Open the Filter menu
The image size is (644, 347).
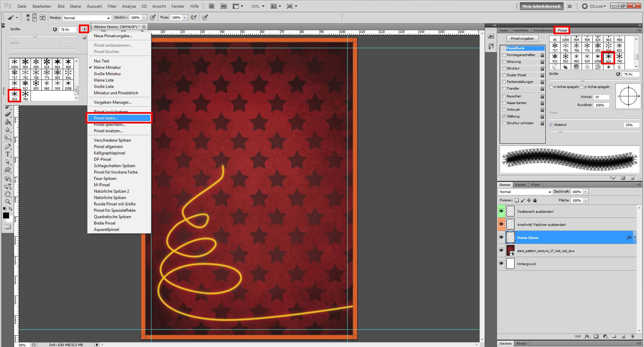pos(112,6)
